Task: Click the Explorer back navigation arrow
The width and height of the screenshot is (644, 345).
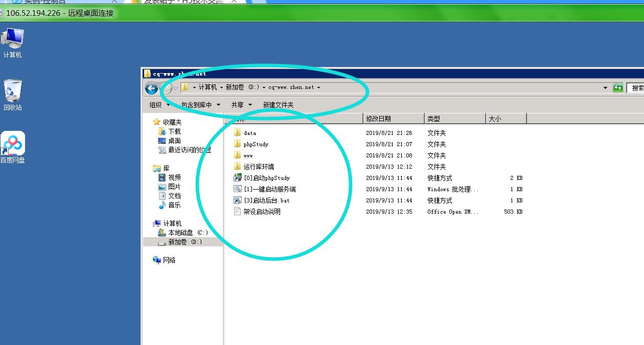Action: point(151,88)
